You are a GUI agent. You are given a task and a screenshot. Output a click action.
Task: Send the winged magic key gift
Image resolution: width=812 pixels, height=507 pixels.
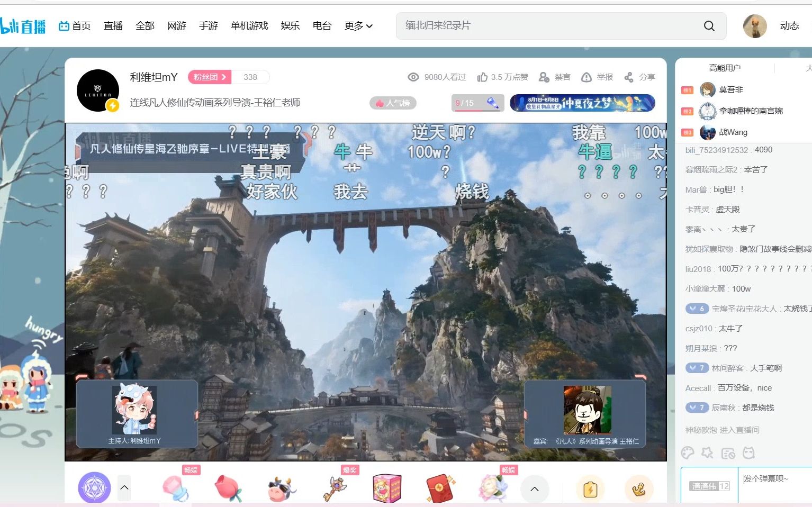335,488
